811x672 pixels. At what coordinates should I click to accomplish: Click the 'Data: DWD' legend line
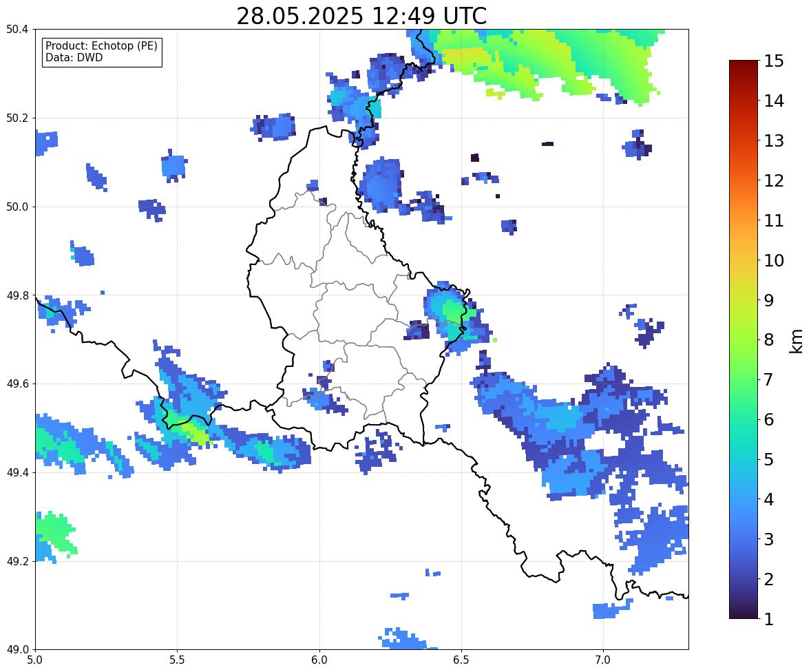tap(74, 58)
